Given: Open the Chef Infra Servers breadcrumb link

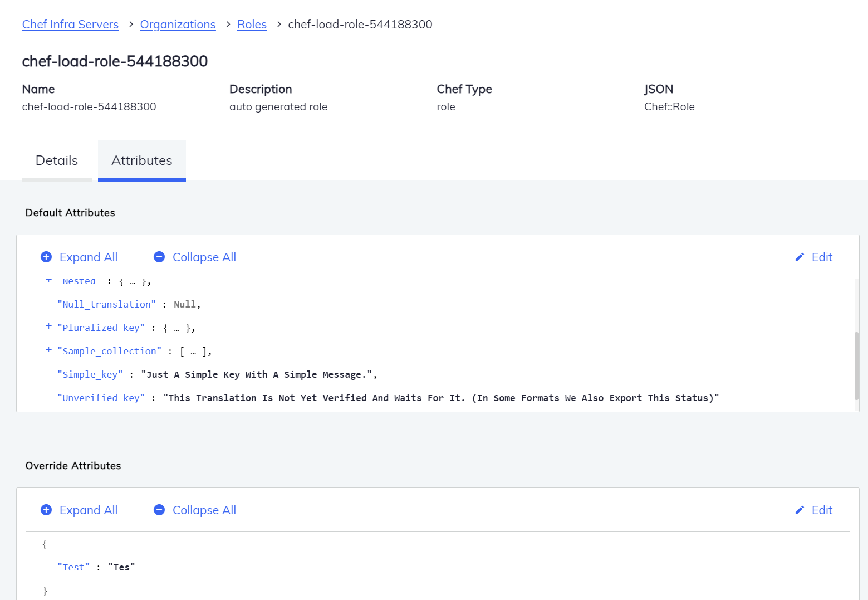Looking at the screenshot, I should 70,25.
